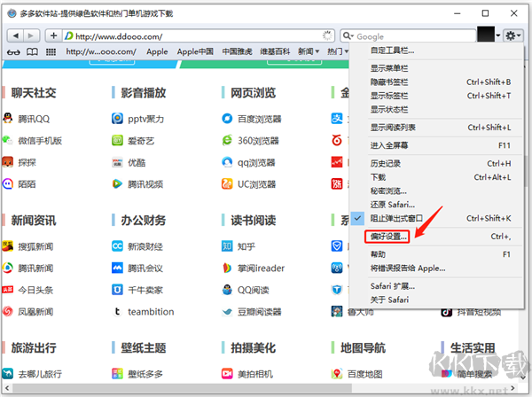This screenshot has width=532, height=397.
Task: Open the 凤凰新闻 link
Action: (x=35, y=312)
